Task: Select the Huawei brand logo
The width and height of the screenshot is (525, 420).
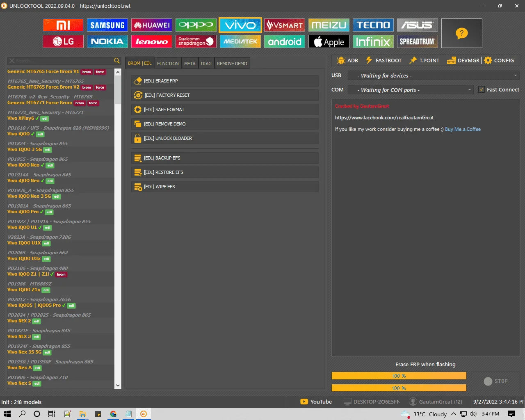Action: (152, 25)
